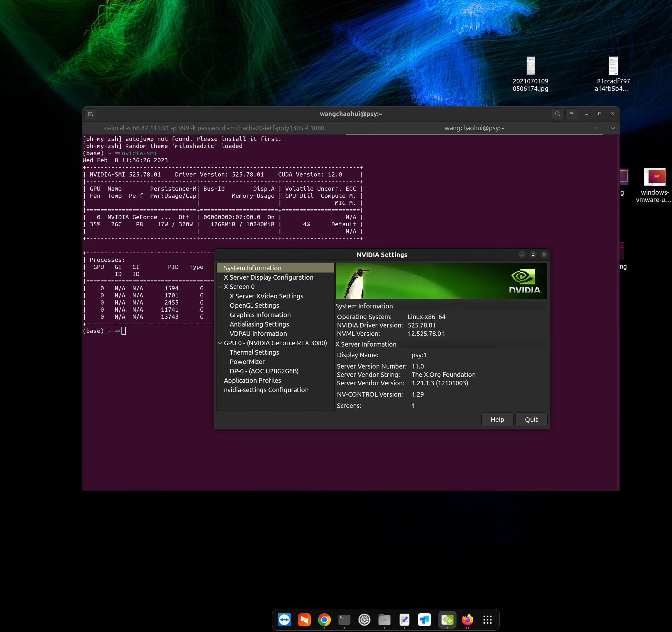Open Antialiasing Settings page
Screen dimensions: 672x632
(x=259, y=324)
